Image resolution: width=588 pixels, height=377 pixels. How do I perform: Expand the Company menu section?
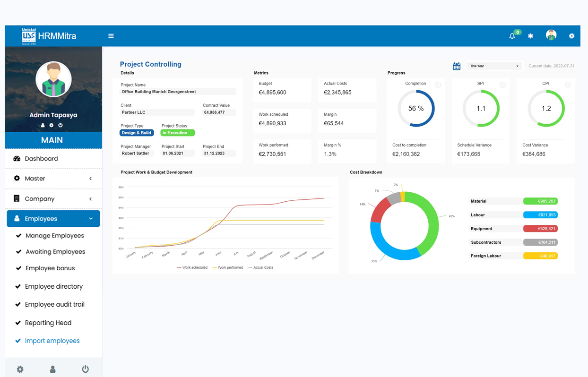point(53,199)
